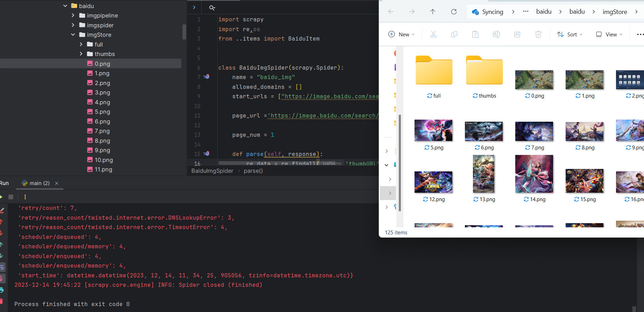Toggle scroll to end in Run console

2,279
